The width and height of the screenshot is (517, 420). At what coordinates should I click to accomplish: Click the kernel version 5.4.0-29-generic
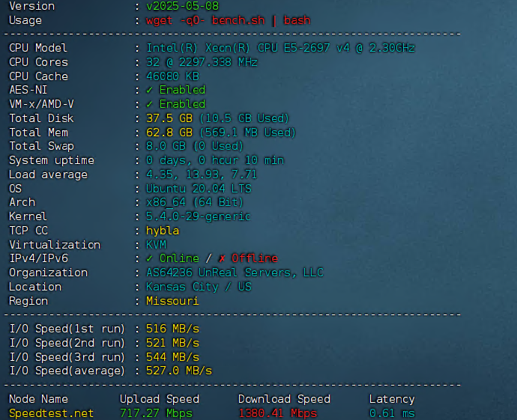199,216
